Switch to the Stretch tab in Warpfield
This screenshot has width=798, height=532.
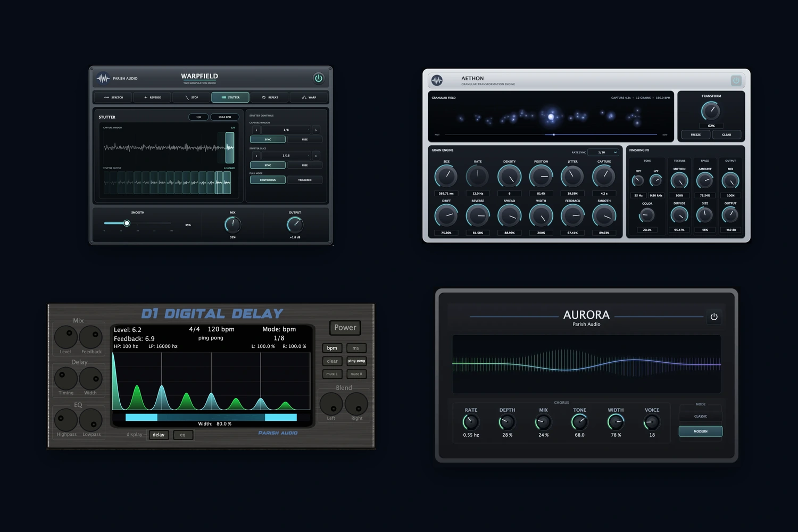[x=113, y=97]
